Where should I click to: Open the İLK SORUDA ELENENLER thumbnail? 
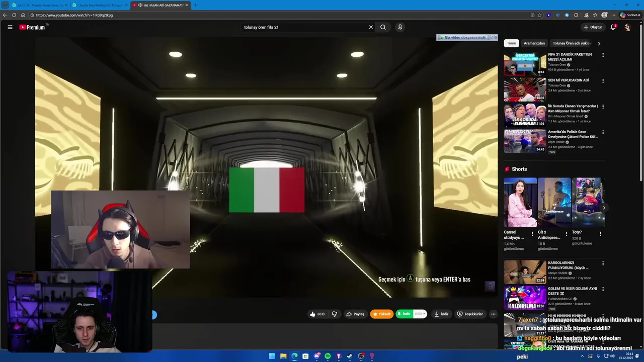[x=525, y=115]
